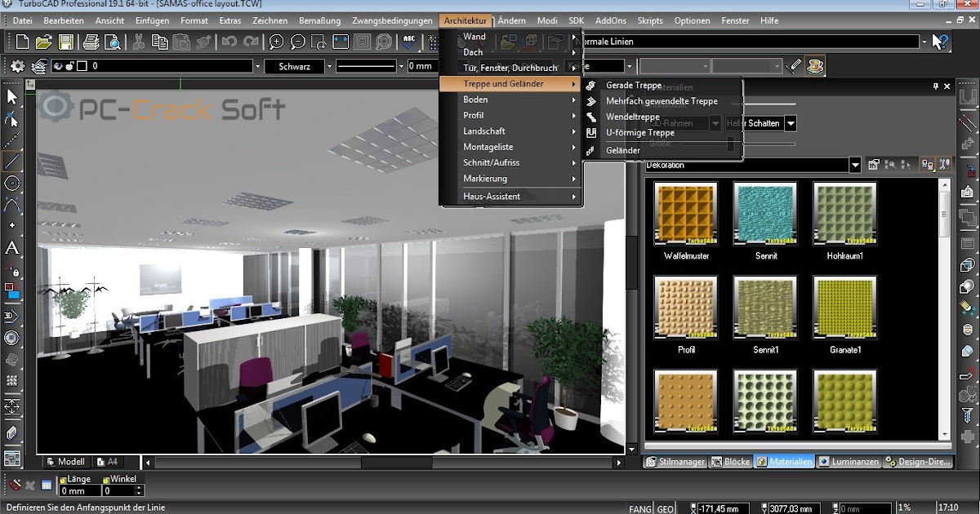The width and height of the screenshot is (980, 514).
Task: Copy selection with the copy icon
Action: pyautogui.click(x=159, y=42)
